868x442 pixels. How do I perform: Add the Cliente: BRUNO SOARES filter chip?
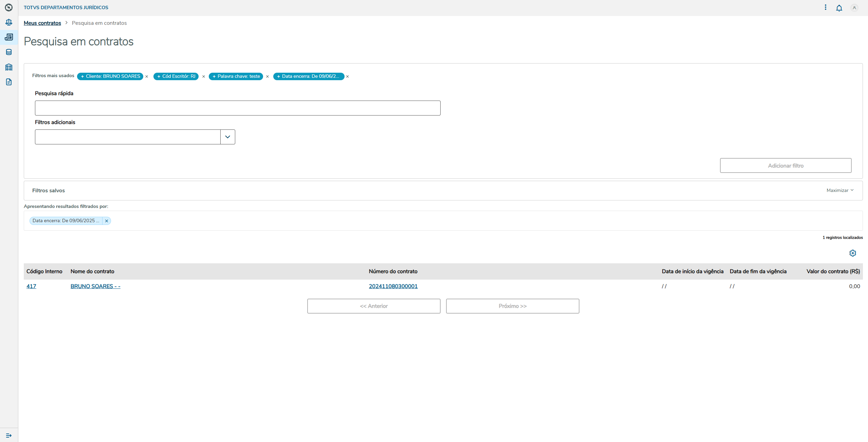[x=110, y=76]
